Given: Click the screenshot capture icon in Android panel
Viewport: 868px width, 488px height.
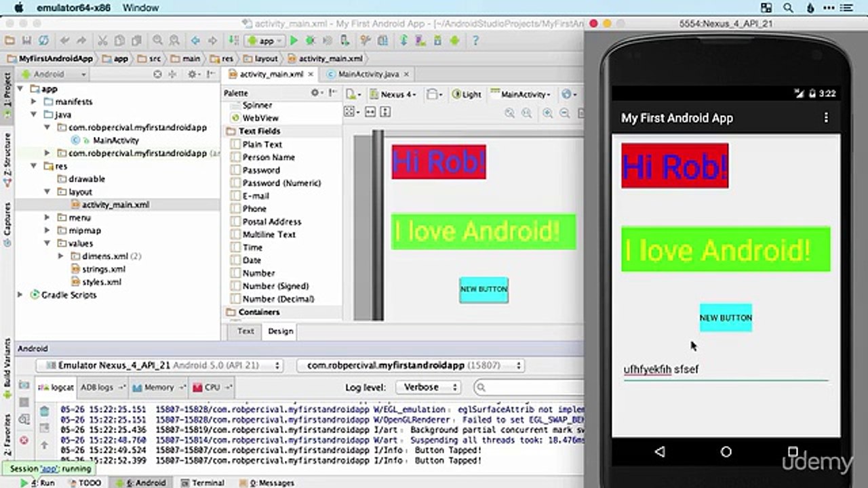Looking at the screenshot, I should (24, 385).
